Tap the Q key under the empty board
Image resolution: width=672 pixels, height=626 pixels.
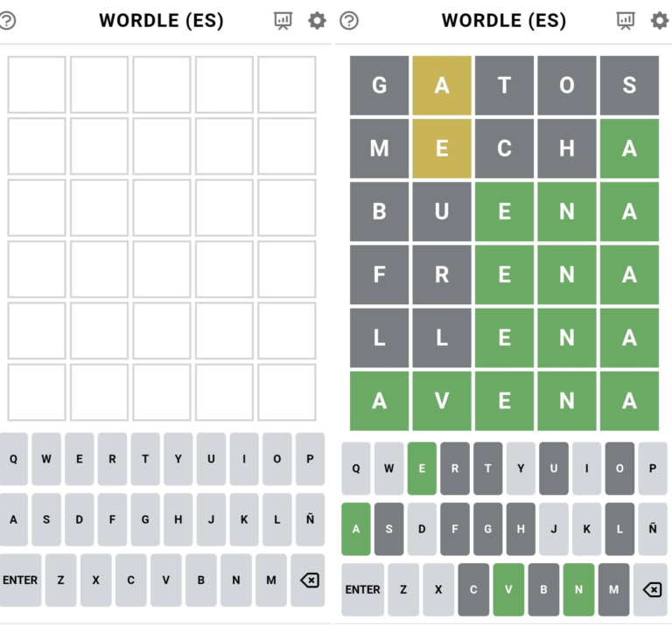[x=13, y=459]
